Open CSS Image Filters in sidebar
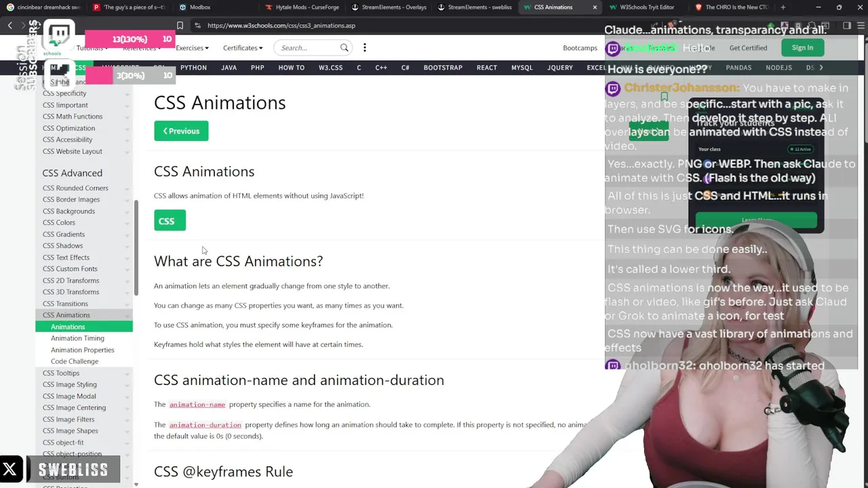This screenshot has height=488, width=868. 68,420
